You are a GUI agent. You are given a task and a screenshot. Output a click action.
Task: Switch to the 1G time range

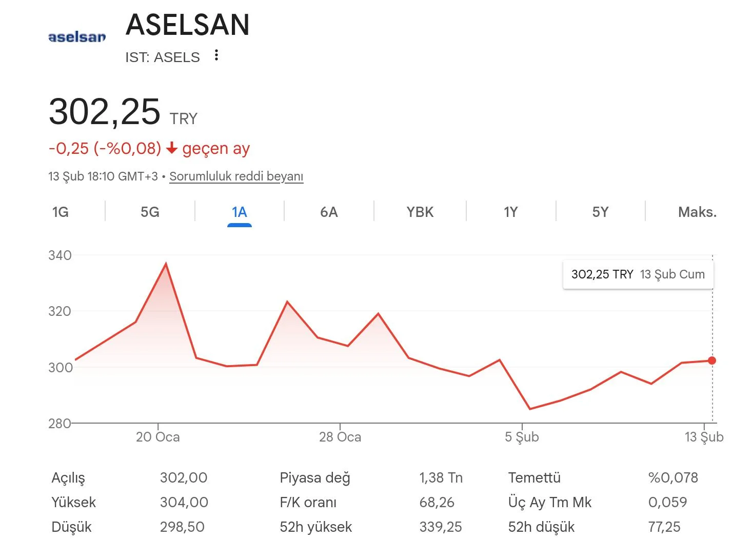click(61, 212)
